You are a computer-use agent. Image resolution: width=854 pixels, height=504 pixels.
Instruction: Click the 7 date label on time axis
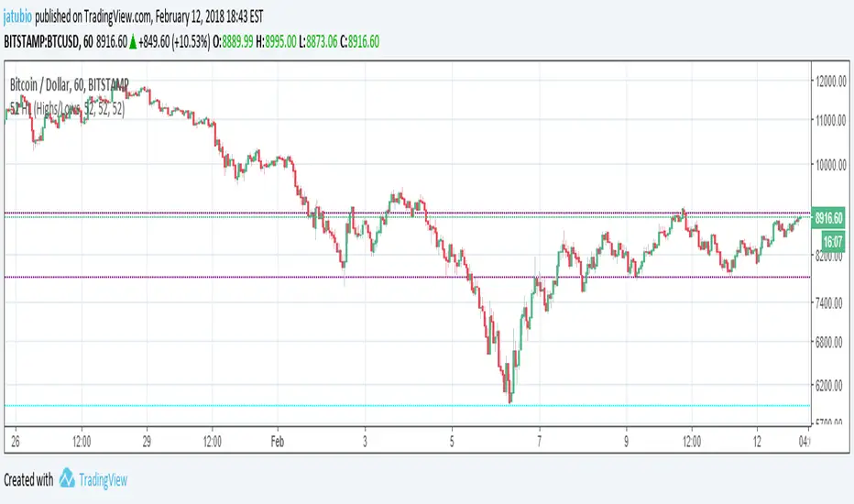pos(538,439)
